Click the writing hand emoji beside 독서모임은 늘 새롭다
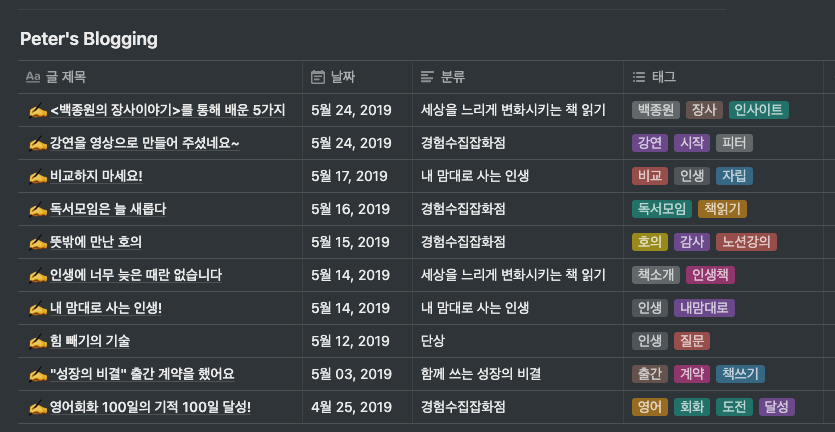Screen dimensions: 835x432 click(38, 209)
